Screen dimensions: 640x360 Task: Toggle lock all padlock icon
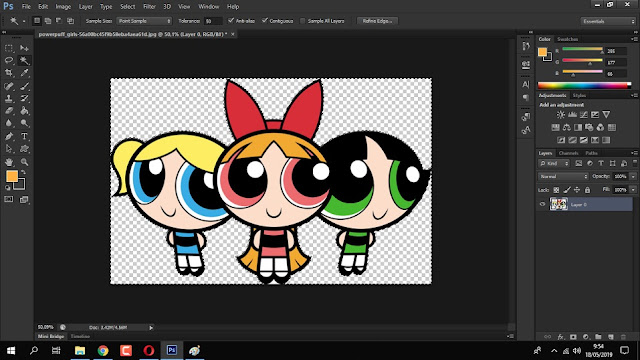click(587, 190)
